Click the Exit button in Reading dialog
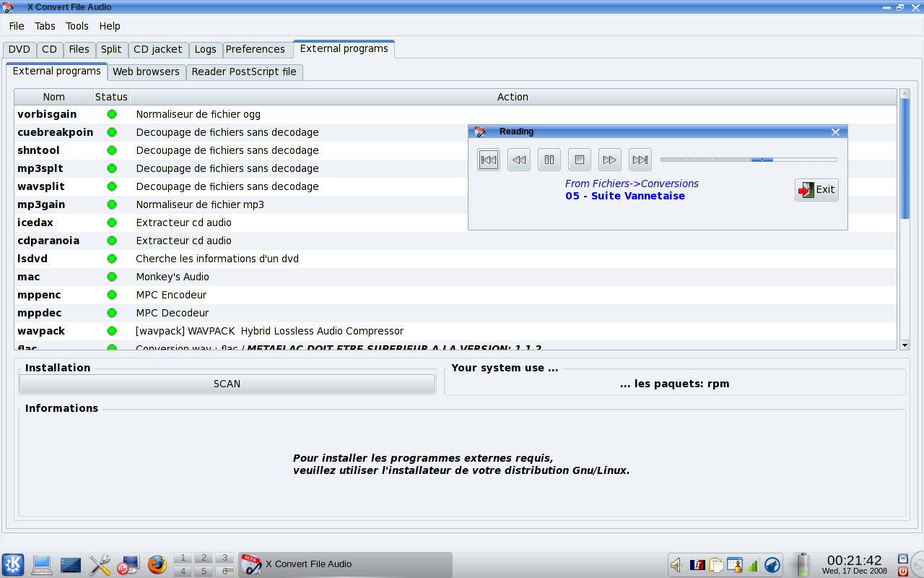 pos(816,190)
